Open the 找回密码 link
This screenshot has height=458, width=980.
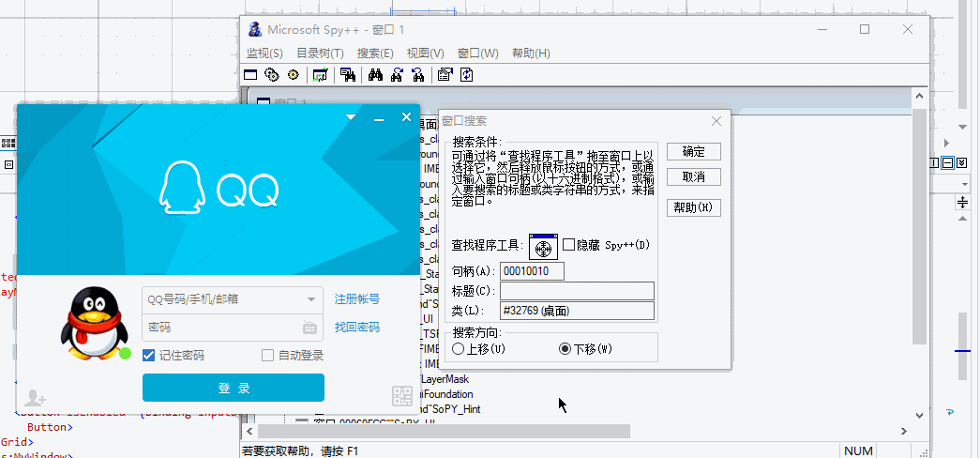pyautogui.click(x=357, y=328)
